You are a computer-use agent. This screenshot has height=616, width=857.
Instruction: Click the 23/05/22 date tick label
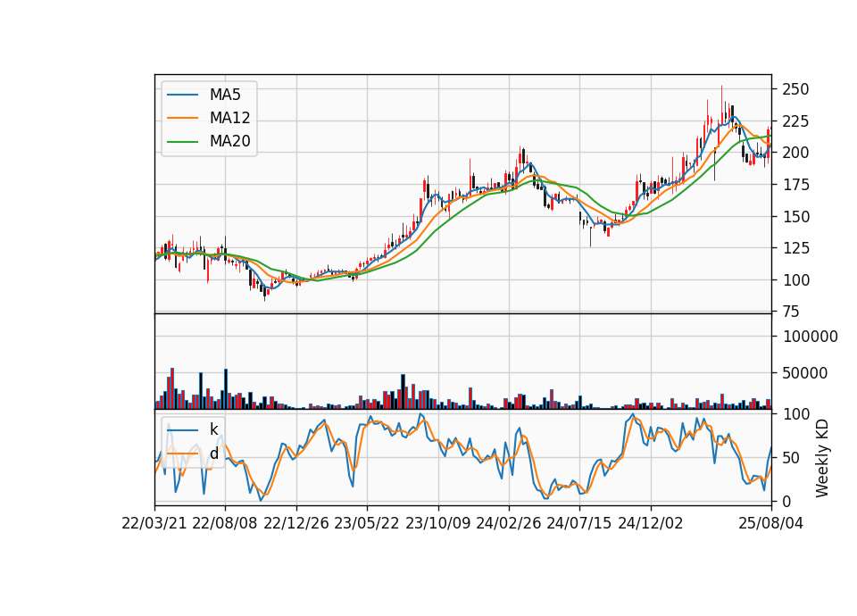tap(367, 523)
